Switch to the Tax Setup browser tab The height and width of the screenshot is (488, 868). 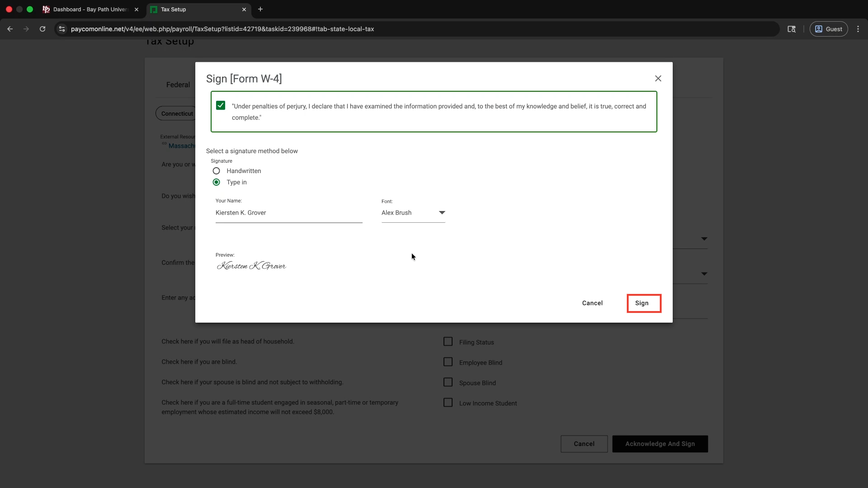pyautogui.click(x=194, y=9)
